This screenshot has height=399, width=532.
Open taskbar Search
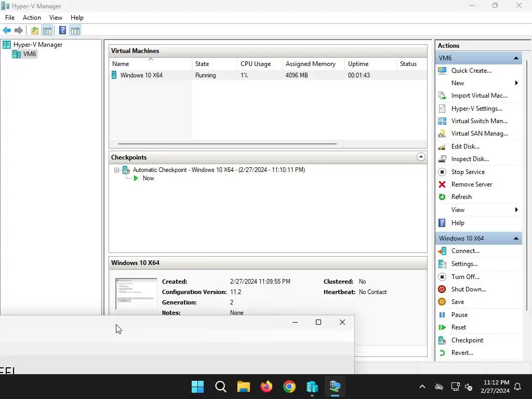click(220, 387)
